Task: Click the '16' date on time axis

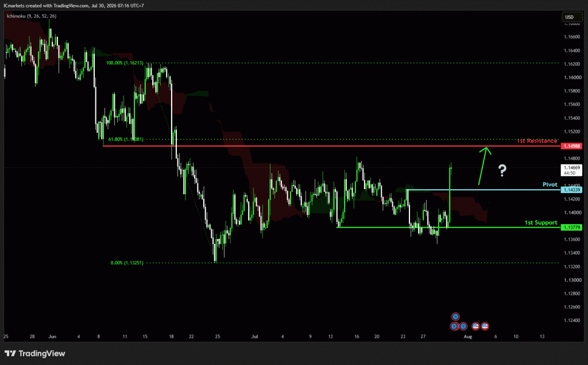Action: tap(357, 336)
